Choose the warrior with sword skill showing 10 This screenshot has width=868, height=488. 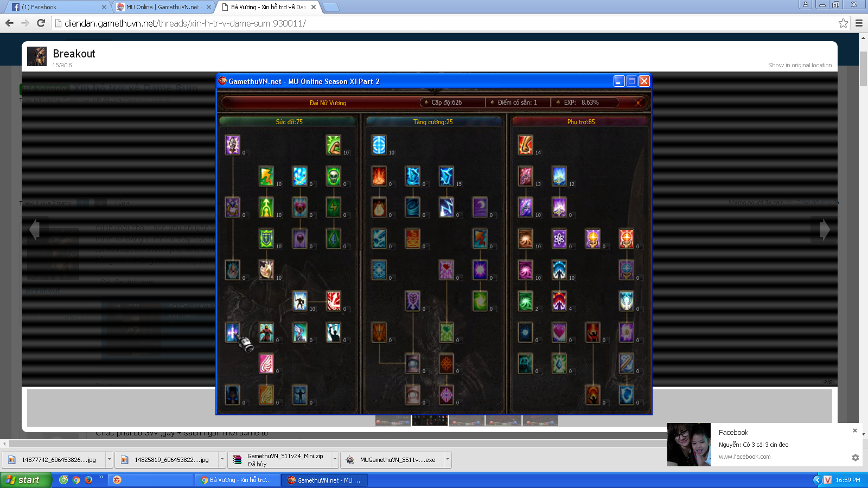[x=299, y=301]
